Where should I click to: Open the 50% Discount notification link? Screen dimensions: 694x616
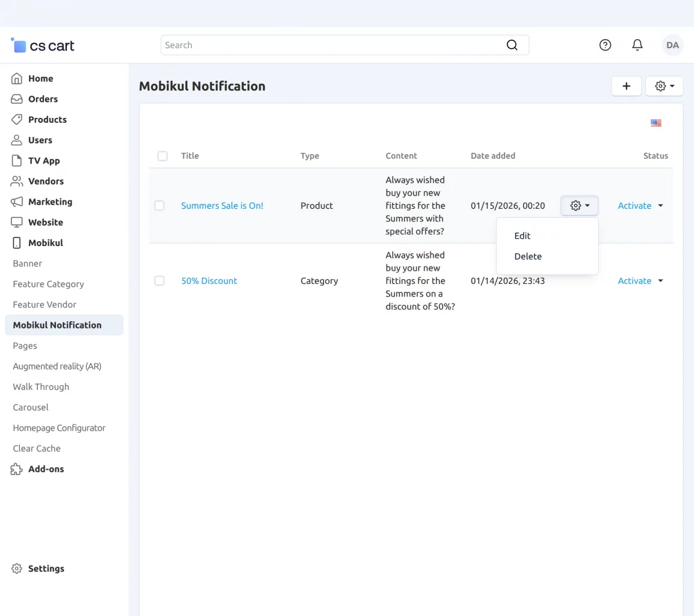[209, 281]
